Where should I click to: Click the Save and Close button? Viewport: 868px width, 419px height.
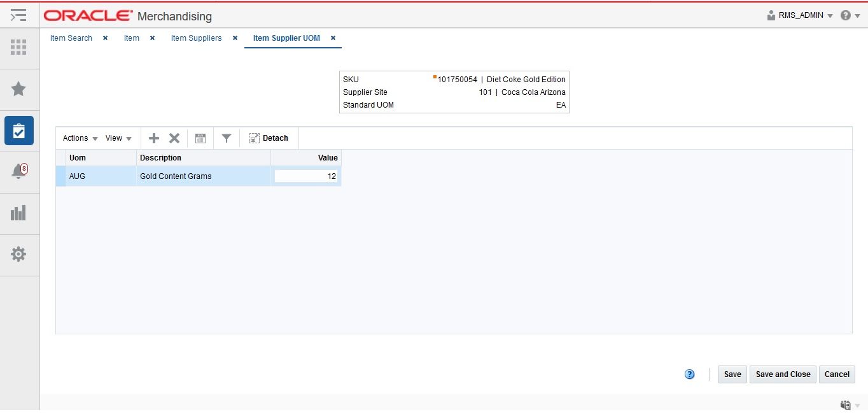click(x=783, y=374)
